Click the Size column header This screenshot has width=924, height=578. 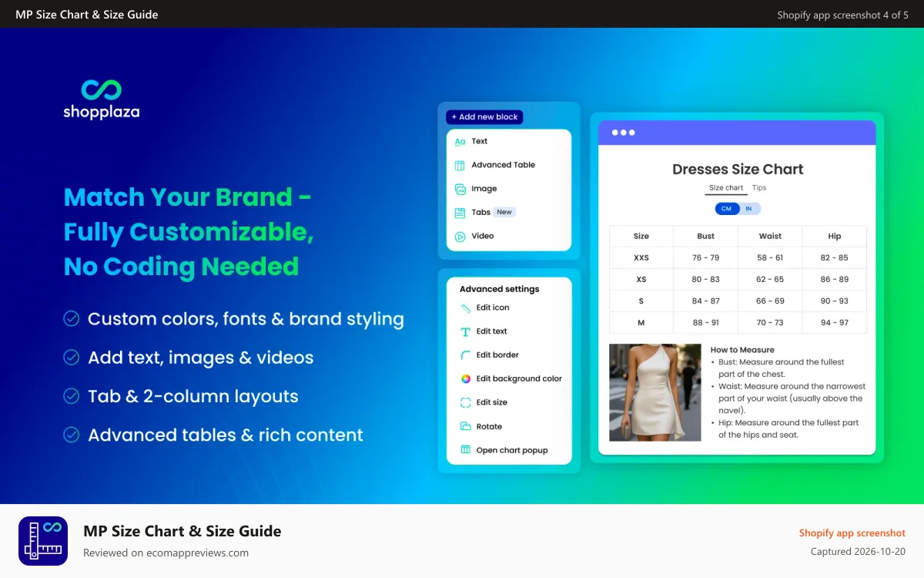tap(641, 237)
